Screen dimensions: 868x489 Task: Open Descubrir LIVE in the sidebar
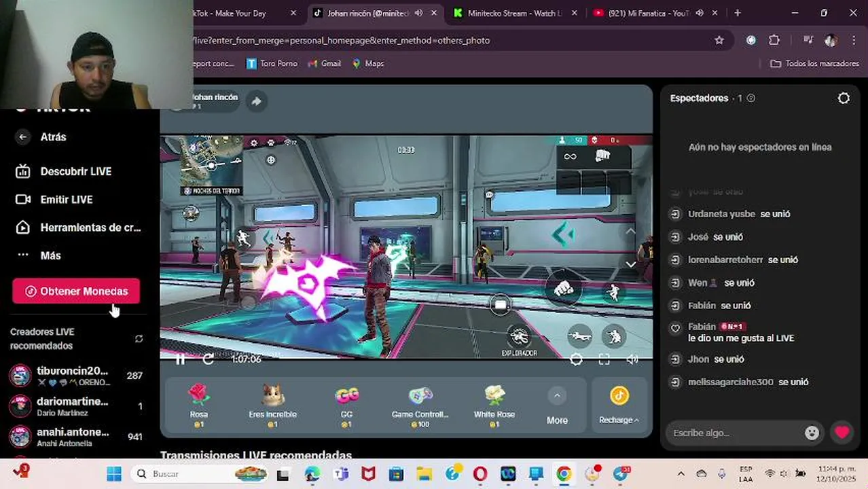[76, 172]
